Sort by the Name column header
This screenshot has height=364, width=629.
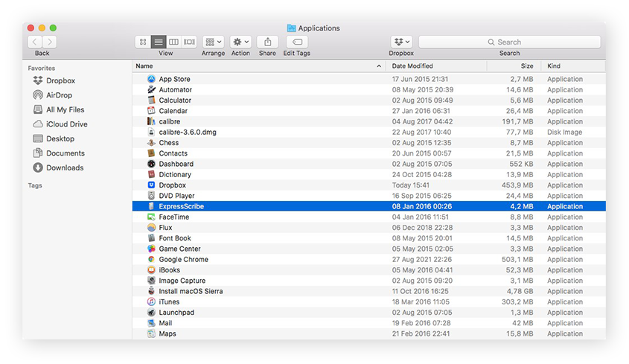click(259, 66)
